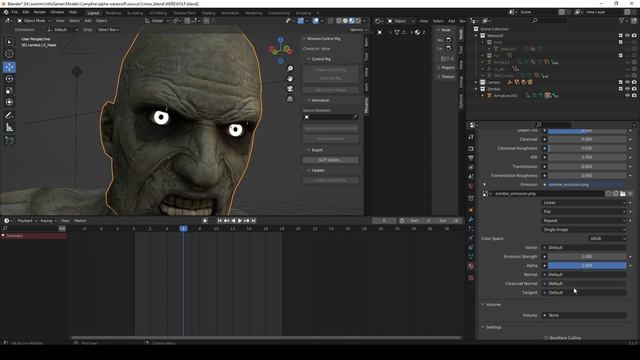Screen dimensions: 640x360
Task: Open the Object Mode dropdown
Action: (34, 20)
